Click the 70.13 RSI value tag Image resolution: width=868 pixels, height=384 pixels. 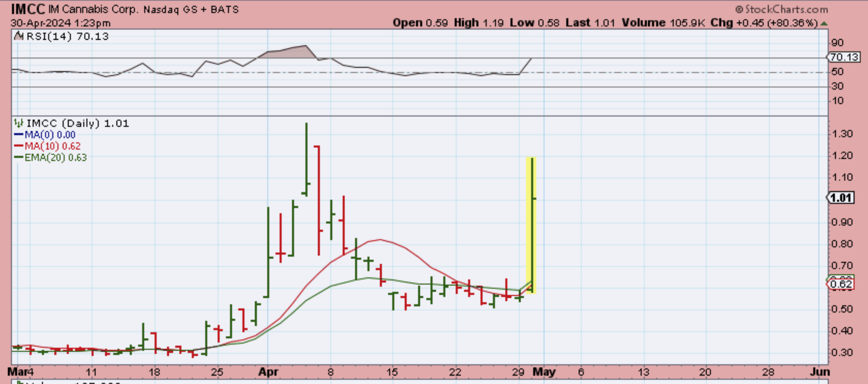844,57
